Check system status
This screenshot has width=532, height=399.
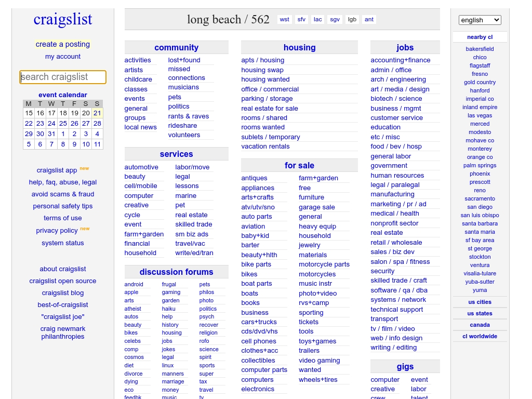click(63, 243)
